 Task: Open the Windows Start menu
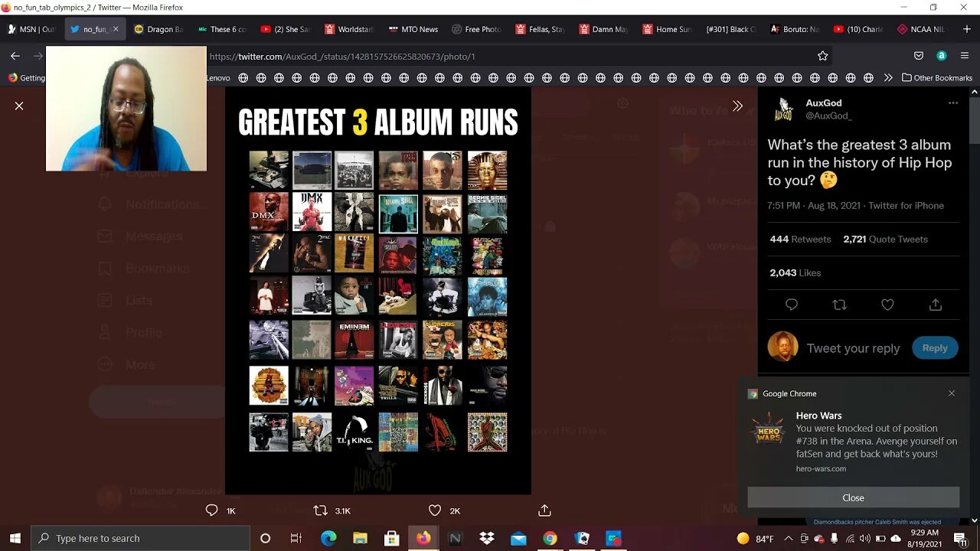click(x=15, y=538)
